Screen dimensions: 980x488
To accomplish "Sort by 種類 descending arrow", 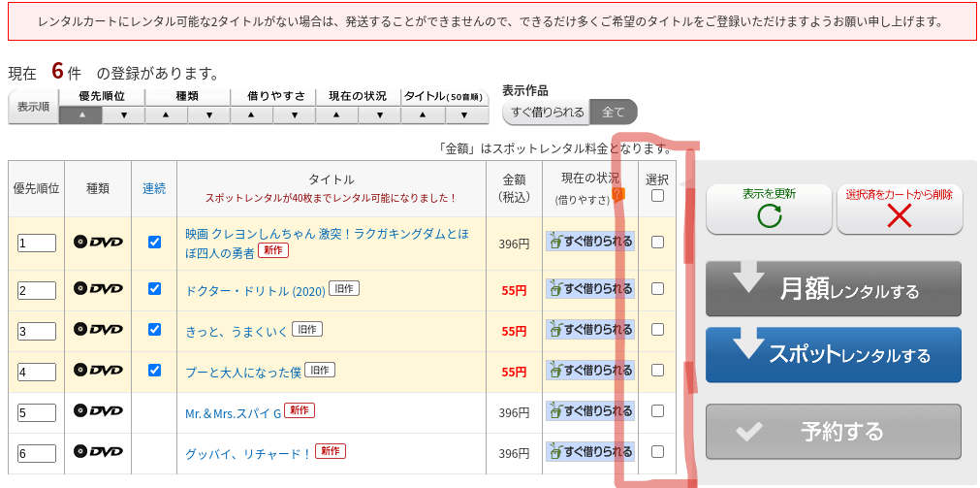I will click(x=208, y=115).
